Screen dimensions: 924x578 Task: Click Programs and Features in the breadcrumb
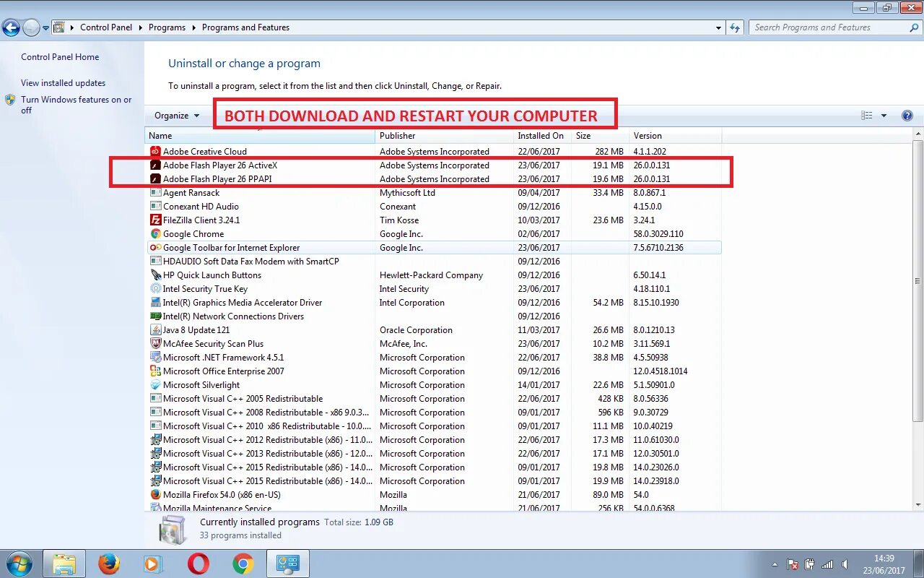pyautogui.click(x=245, y=27)
